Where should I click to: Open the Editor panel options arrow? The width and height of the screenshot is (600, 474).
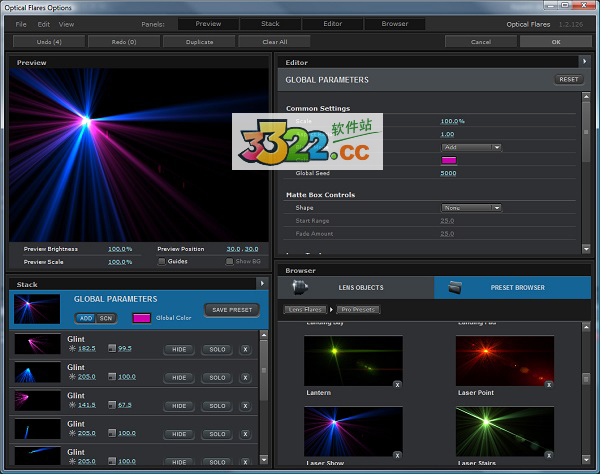click(584, 61)
